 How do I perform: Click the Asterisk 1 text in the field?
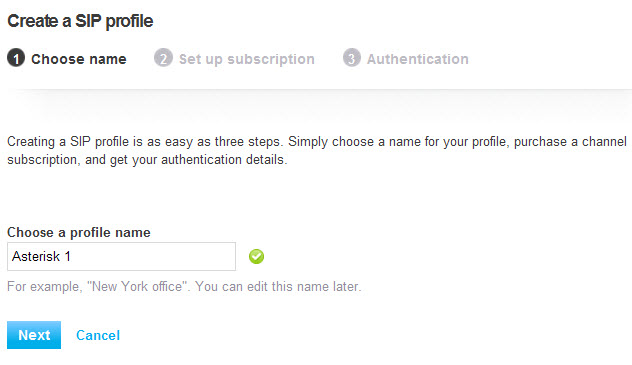(x=41, y=256)
